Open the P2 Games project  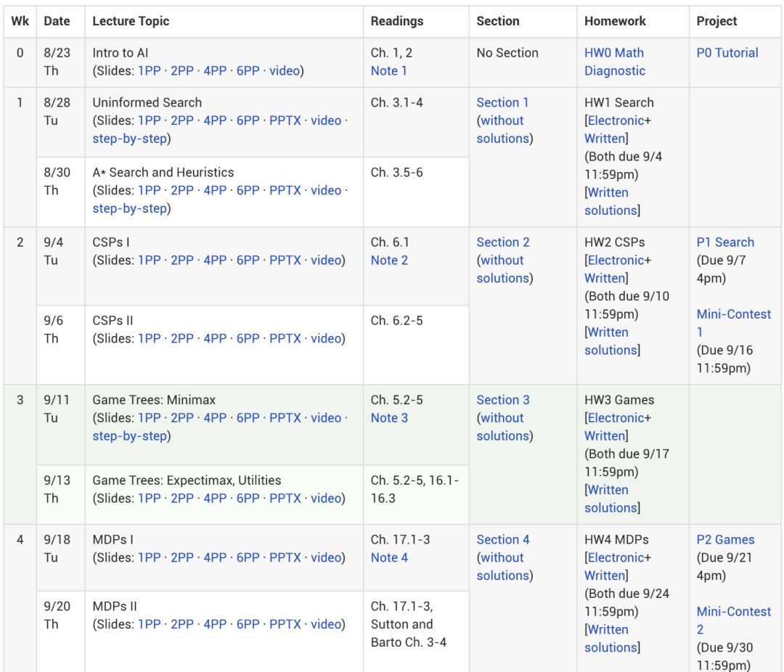coord(725,539)
